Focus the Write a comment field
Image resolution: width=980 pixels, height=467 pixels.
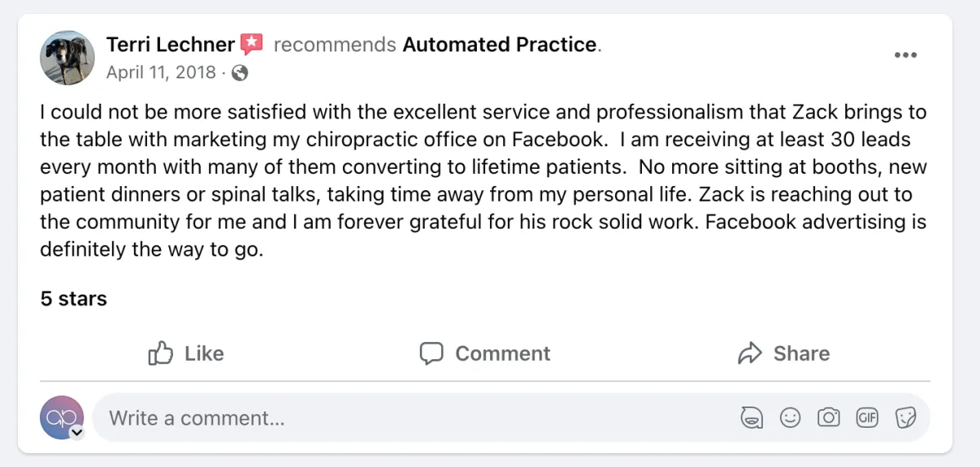coord(408,418)
